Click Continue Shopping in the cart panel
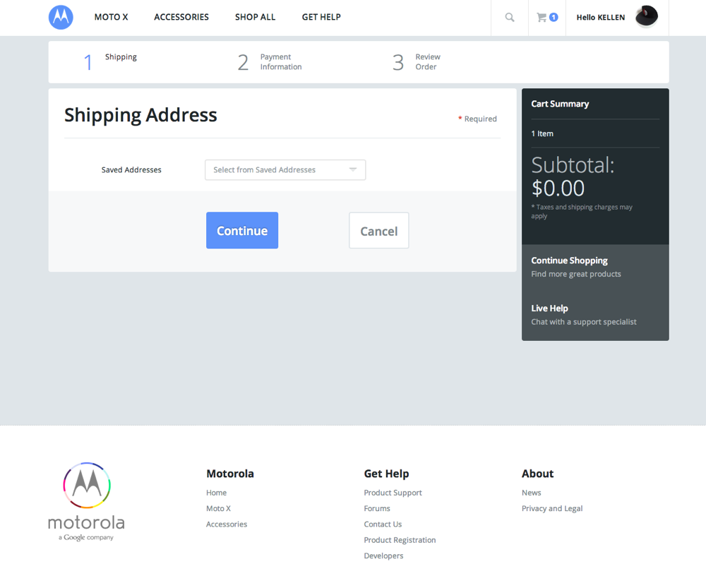 (x=569, y=260)
